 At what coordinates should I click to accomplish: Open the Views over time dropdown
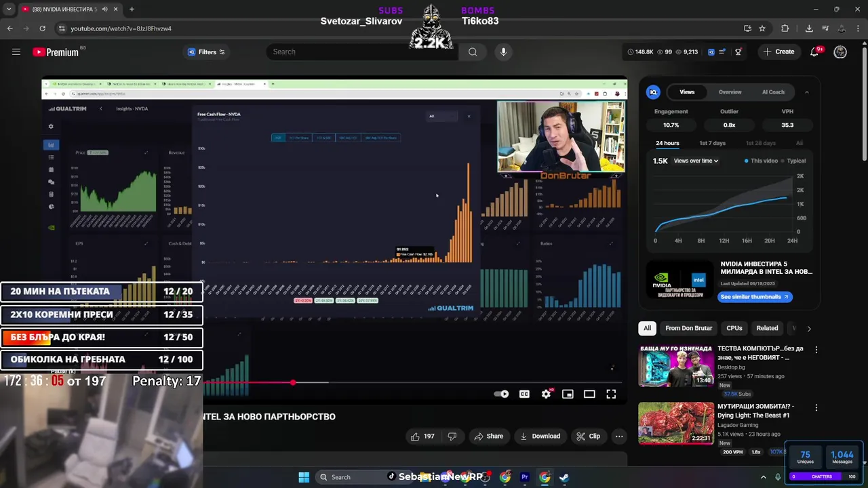pyautogui.click(x=696, y=161)
